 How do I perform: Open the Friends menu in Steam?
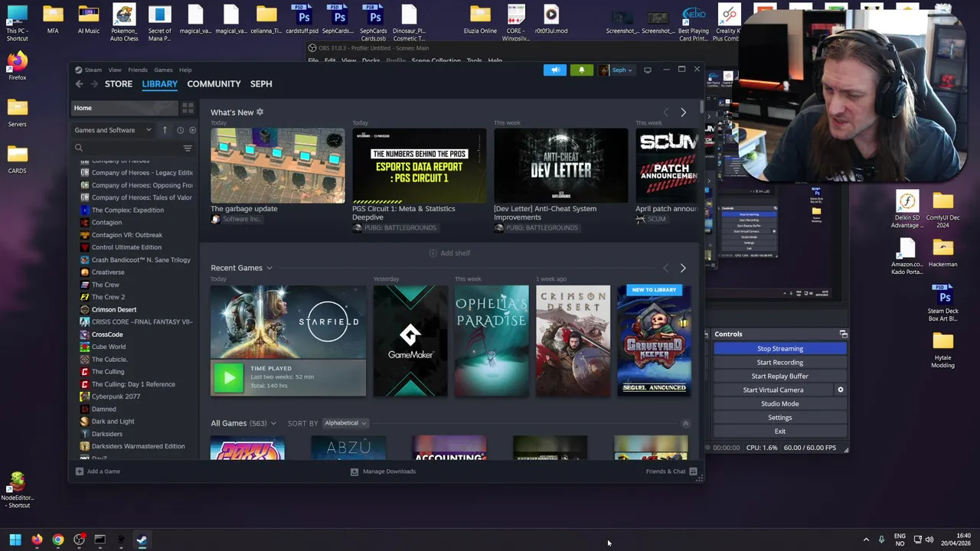138,70
